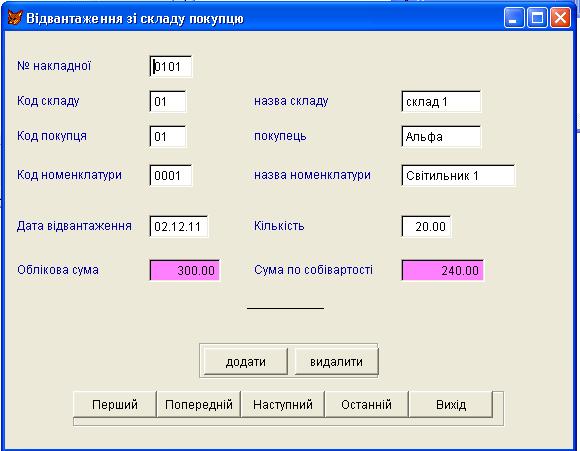The image size is (580, 451).
Task: Click the назва складу field showing склад 1
Action: coord(441,101)
